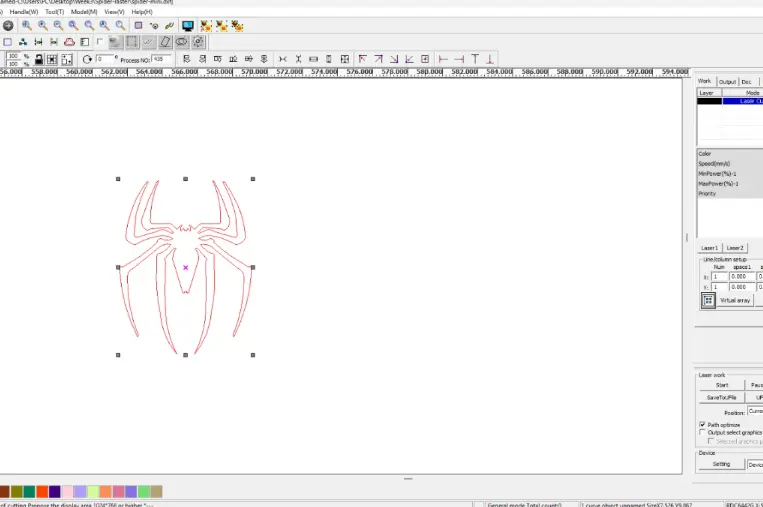Click the third orange bug-shaped toolbar icon
Viewport: 763px width, 507px height.
(x=237, y=26)
